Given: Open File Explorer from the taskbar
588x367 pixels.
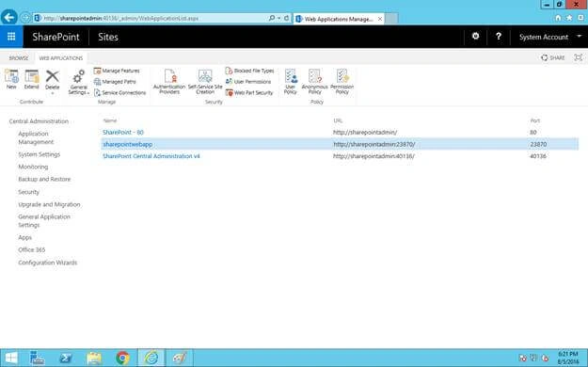Looking at the screenshot, I should pos(94,358).
